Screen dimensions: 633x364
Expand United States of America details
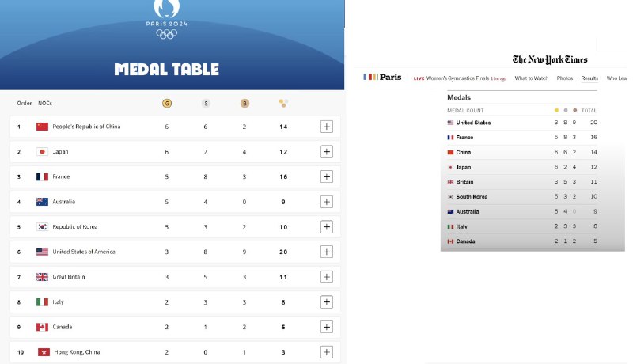pyautogui.click(x=327, y=252)
